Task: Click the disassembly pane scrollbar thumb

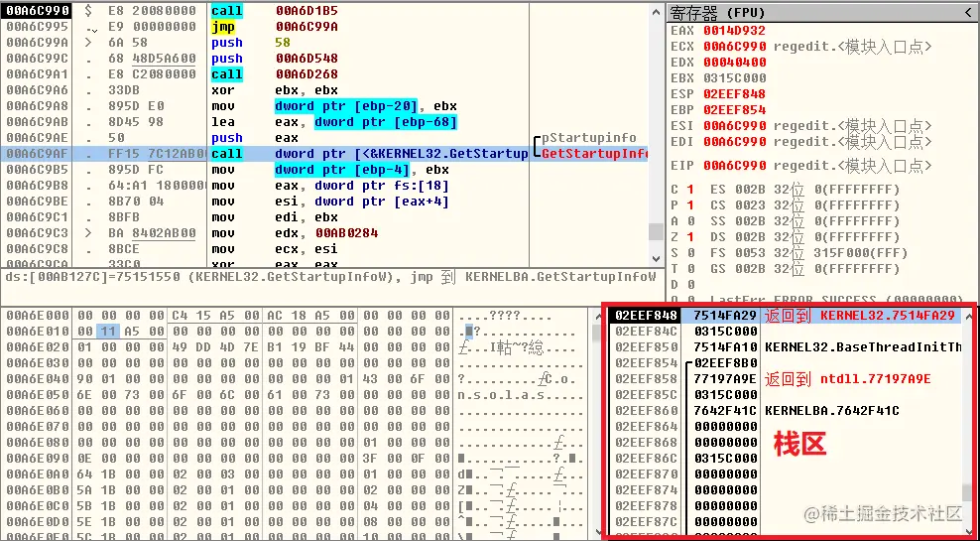Action: point(656,232)
